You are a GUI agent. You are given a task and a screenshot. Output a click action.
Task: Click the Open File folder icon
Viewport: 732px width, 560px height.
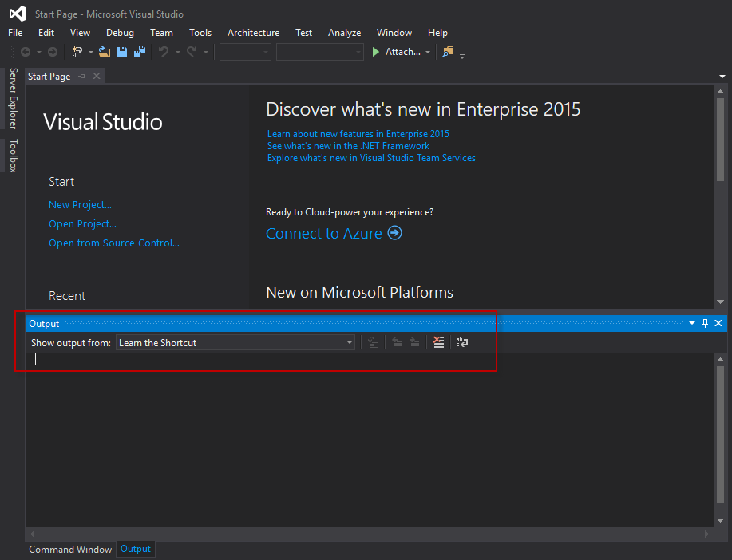(104, 52)
